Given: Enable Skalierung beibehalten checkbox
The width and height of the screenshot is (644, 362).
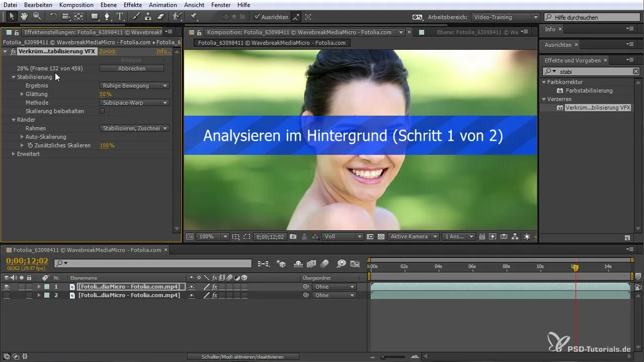Looking at the screenshot, I should click(x=102, y=111).
